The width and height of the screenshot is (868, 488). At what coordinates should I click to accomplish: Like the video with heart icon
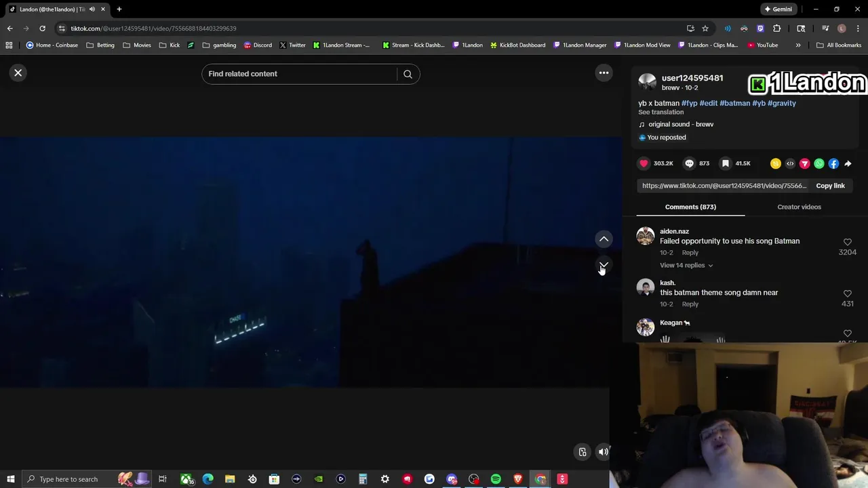point(644,163)
